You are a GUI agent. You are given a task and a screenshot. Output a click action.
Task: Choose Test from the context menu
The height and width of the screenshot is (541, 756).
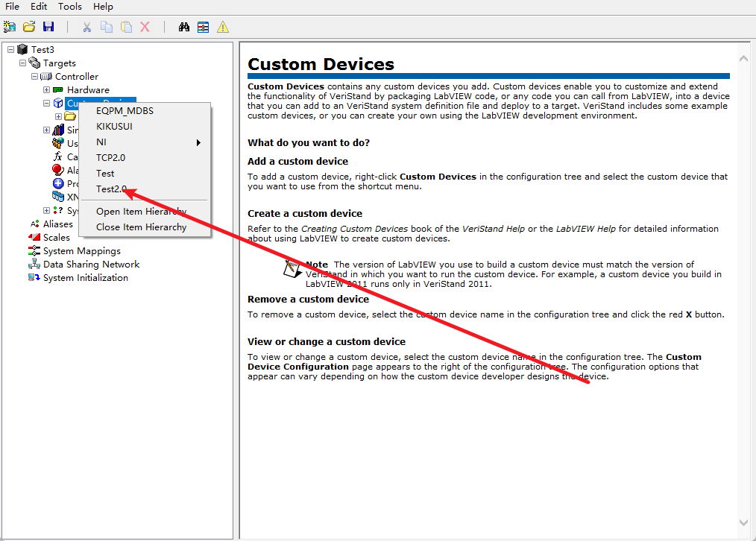tap(145, 174)
